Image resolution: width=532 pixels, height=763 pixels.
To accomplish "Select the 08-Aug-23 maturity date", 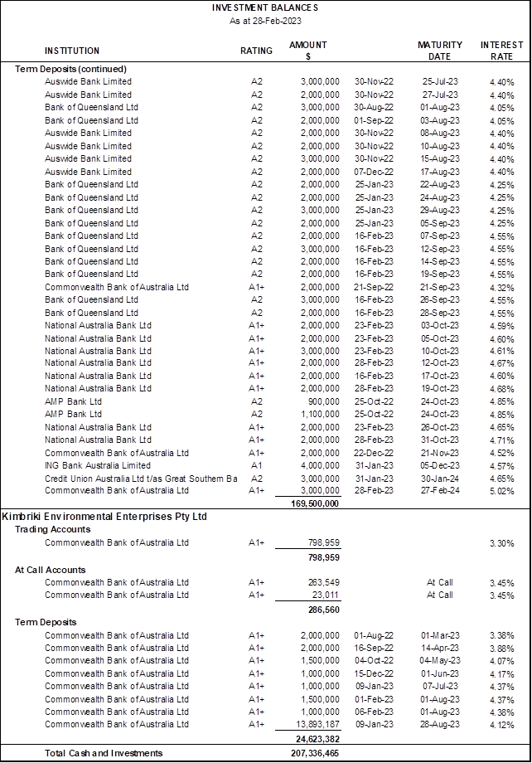I will (440, 134).
